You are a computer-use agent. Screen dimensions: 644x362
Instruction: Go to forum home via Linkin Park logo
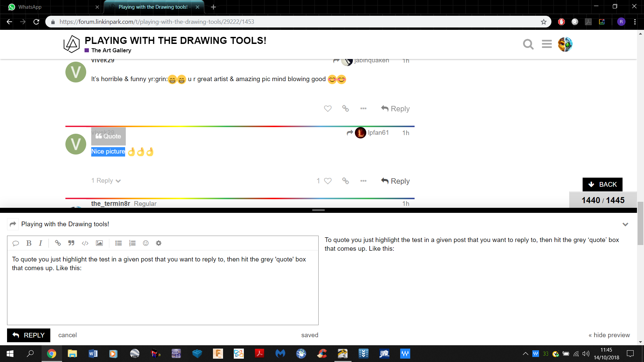pos(71,44)
